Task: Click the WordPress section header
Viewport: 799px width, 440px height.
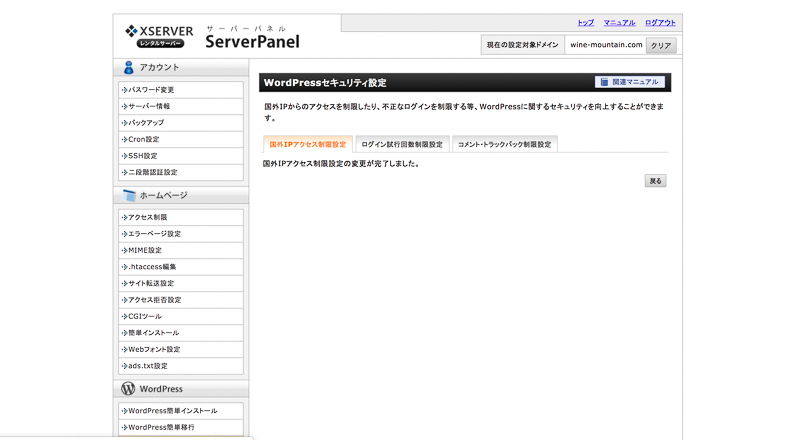Action: 181,389
